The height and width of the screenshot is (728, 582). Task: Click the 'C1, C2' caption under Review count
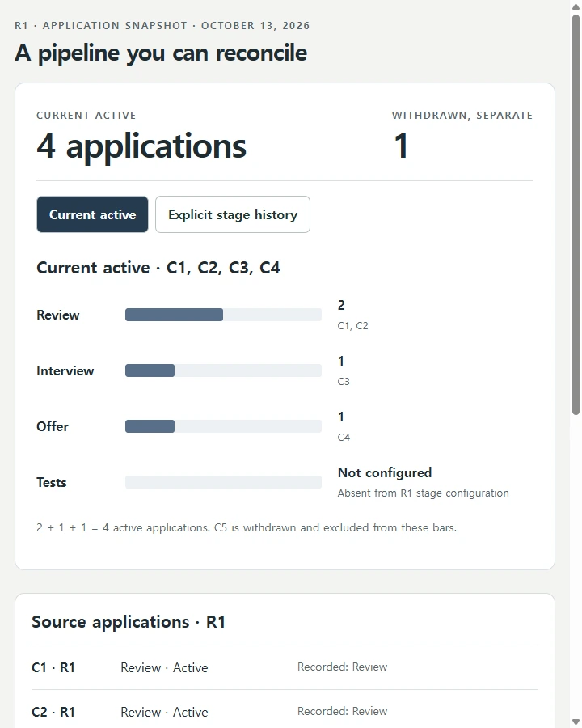coord(352,326)
